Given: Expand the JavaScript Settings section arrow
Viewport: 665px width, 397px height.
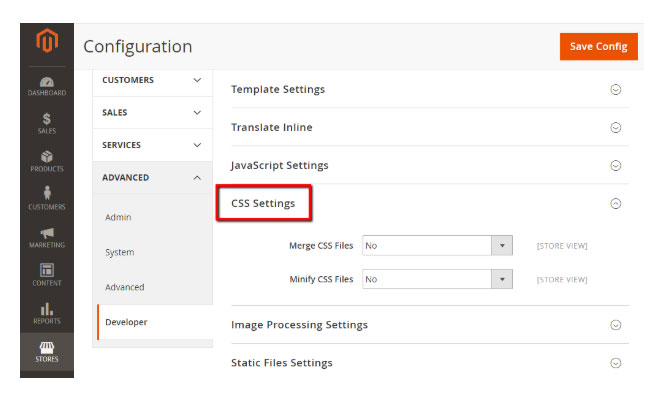Looking at the screenshot, I should [x=615, y=165].
